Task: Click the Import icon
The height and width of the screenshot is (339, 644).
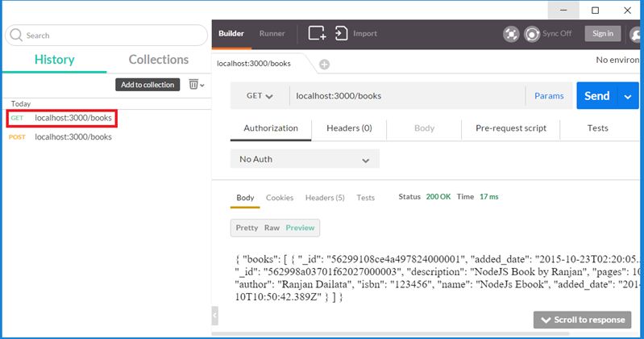Action: 342,34
